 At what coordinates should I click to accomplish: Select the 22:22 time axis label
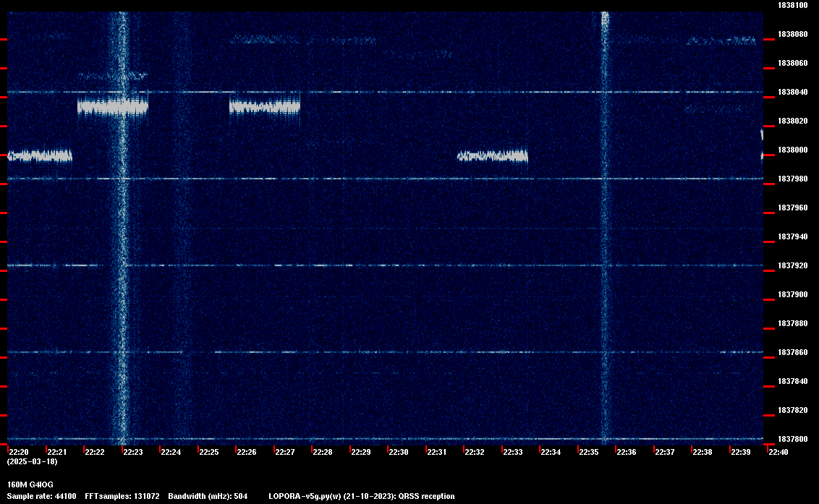click(95, 452)
